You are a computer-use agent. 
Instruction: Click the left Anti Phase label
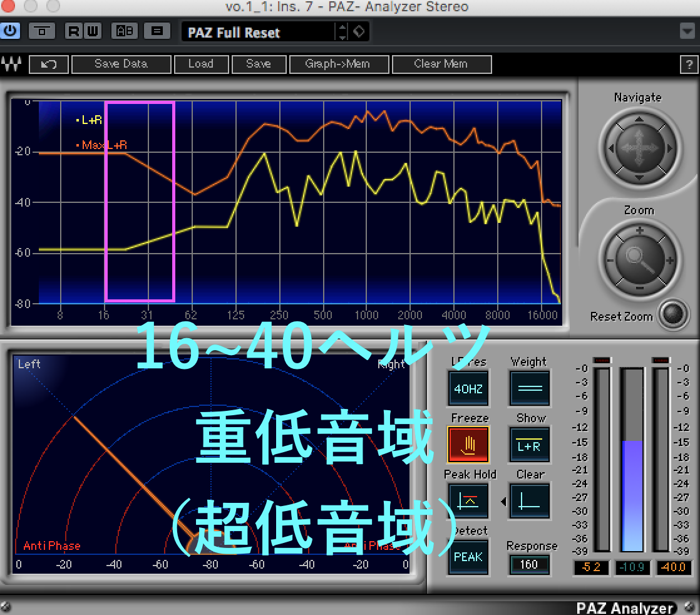pos(52,545)
